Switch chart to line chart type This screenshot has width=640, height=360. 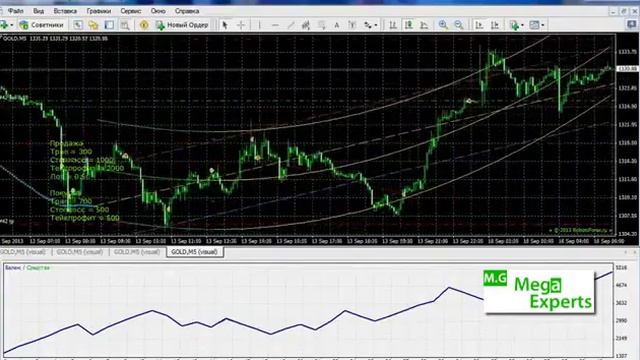coord(424,25)
